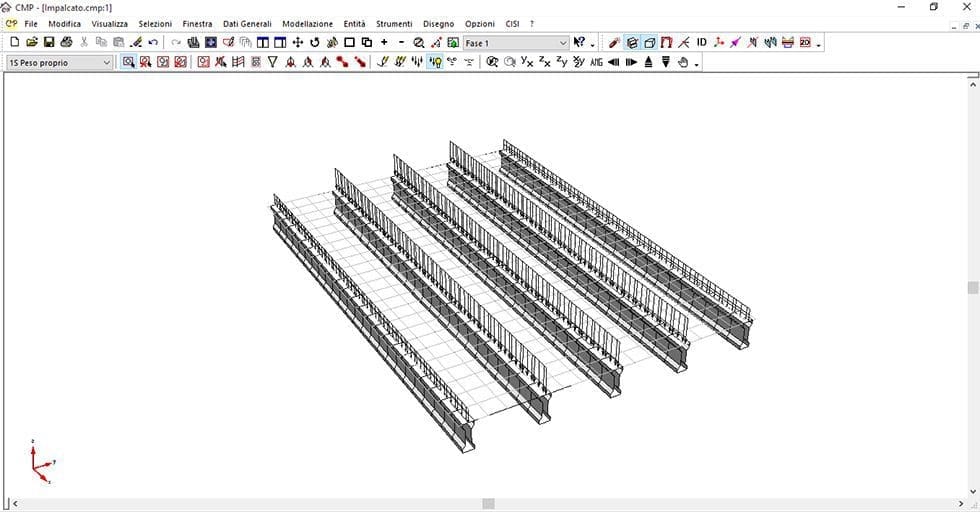This screenshot has height=512, width=980.
Task: Click the context help arrow-question icon
Action: 580,43
